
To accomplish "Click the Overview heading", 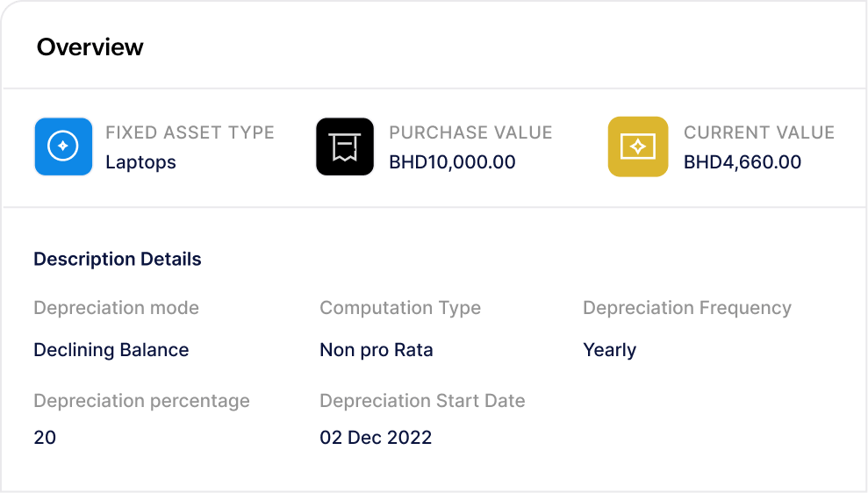I will (90, 47).
